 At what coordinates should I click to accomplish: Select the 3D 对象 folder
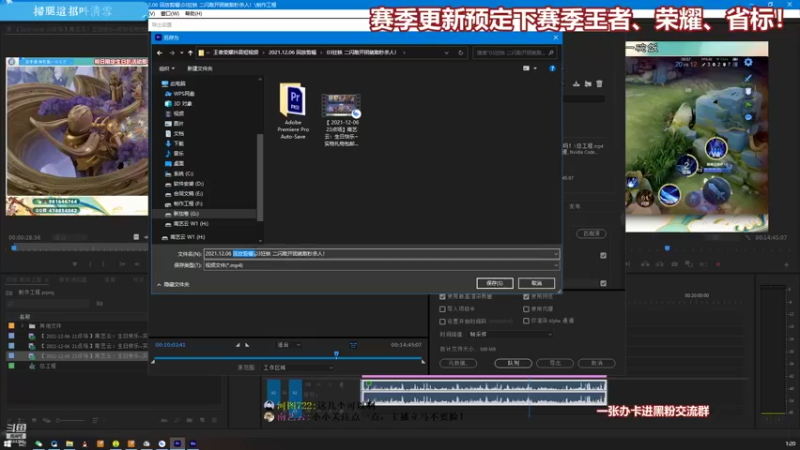[179, 104]
